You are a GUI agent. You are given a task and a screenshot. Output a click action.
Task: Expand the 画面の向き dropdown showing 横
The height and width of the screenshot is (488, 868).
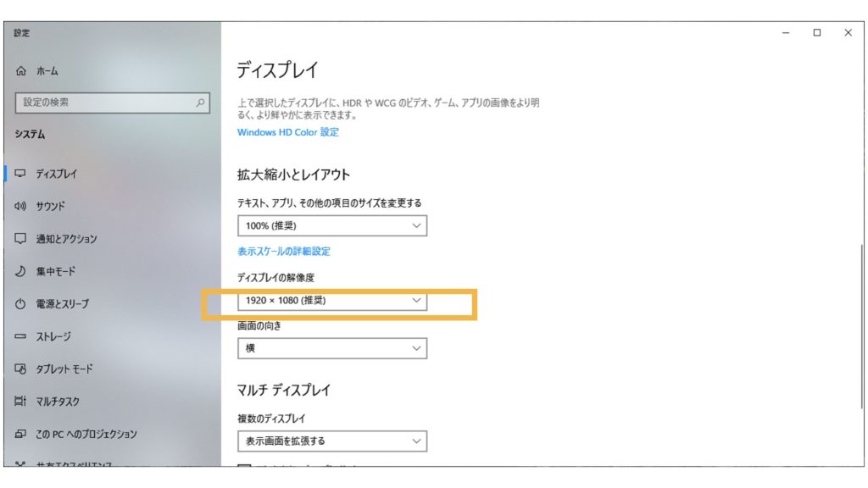(331, 348)
